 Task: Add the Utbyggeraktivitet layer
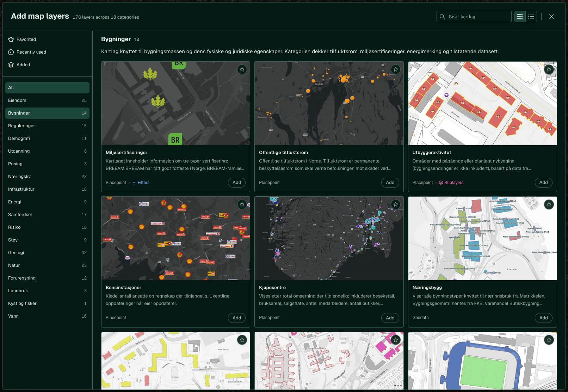coord(544,183)
